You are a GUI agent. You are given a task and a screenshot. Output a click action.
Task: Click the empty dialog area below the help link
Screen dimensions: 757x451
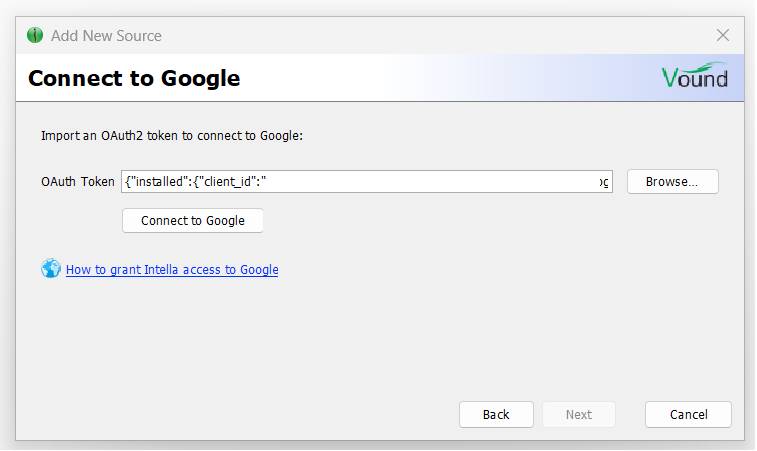point(379,338)
